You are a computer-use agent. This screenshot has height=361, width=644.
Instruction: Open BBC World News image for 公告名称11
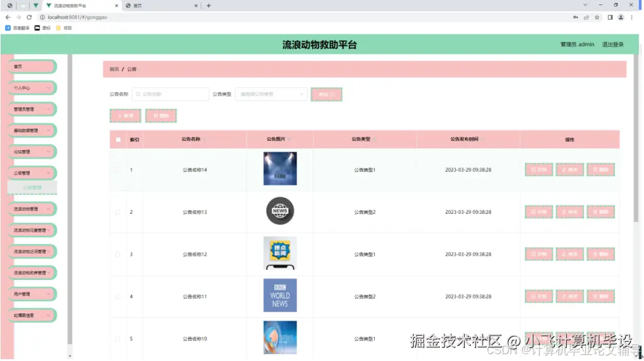[x=280, y=295]
